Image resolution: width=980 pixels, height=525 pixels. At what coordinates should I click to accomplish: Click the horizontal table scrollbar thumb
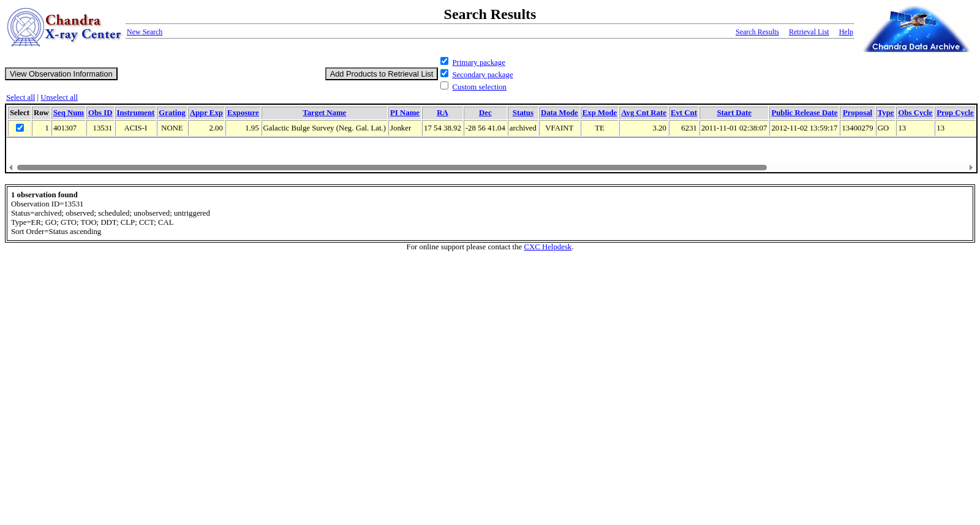[392, 168]
